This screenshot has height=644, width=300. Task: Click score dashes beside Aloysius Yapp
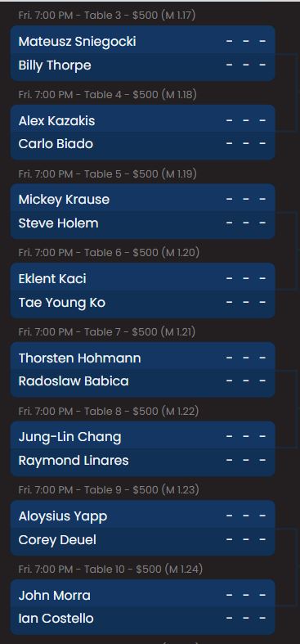[246, 516]
